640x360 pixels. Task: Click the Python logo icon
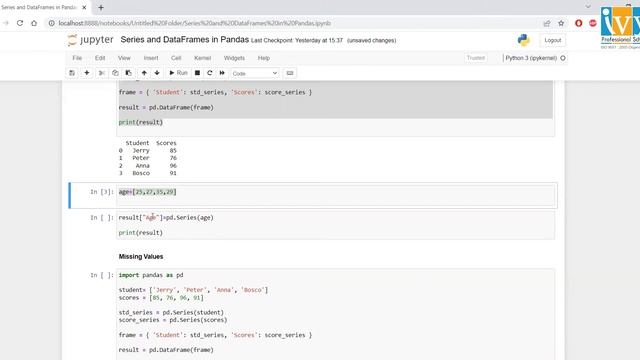523,40
